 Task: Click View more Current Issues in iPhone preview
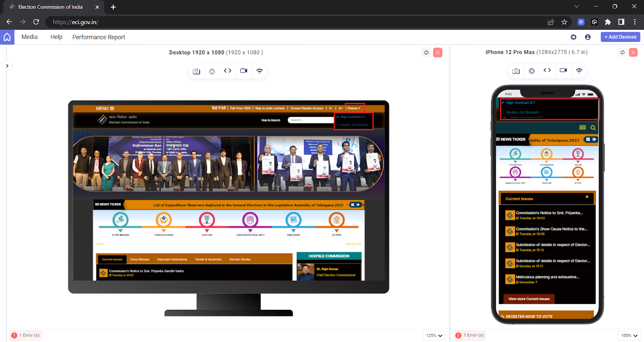(x=529, y=299)
